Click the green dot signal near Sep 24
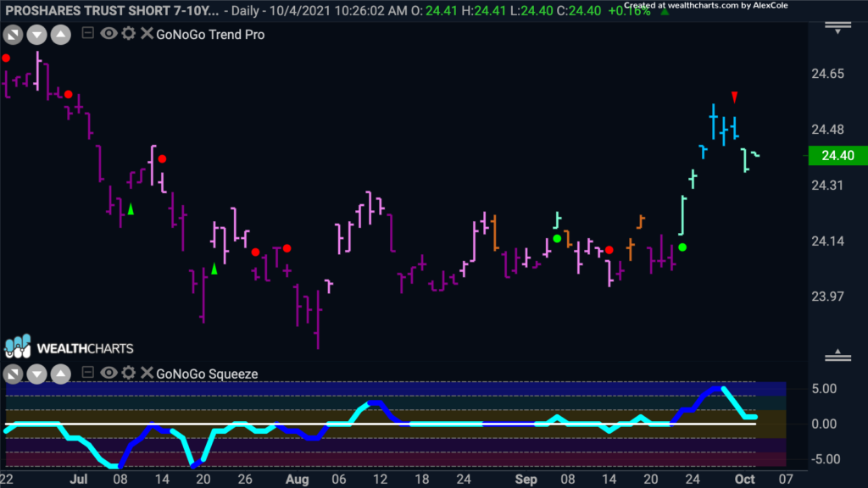Viewport: 868px width, 488px height. [x=682, y=247]
